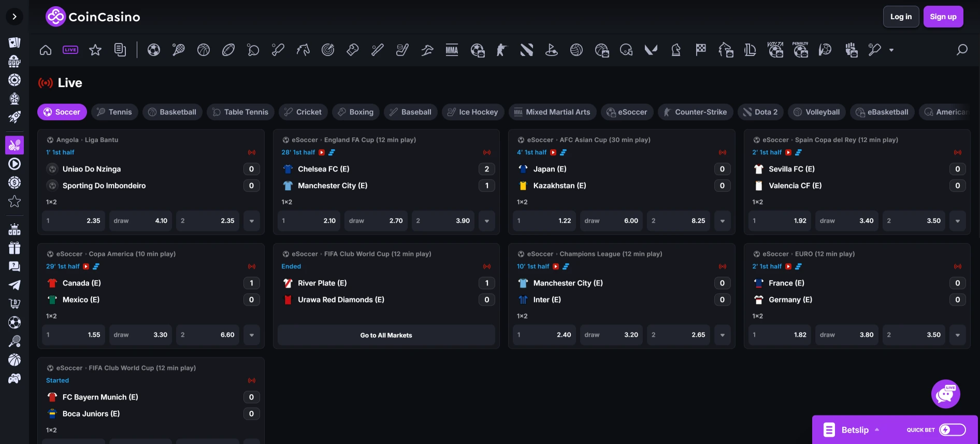Expand markets for France vs Germany
Screen dimensions: 980x444
pyautogui.click(x=958, y=335)
